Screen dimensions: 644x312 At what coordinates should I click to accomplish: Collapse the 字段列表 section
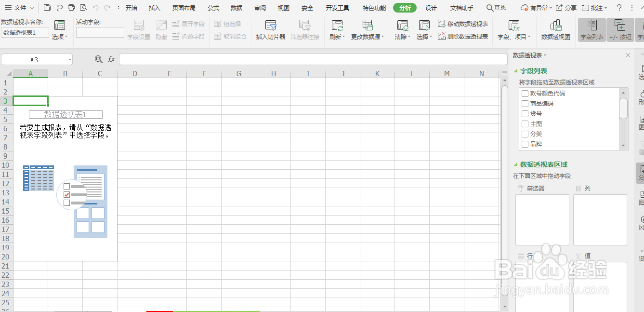point(515,71)
